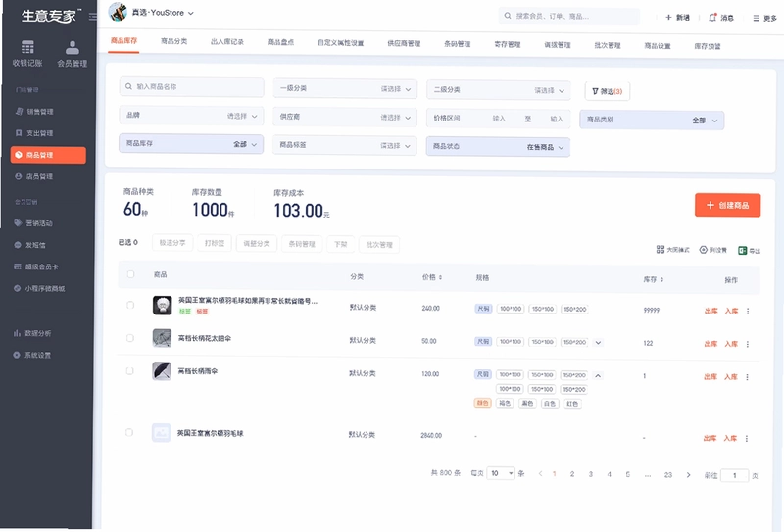
Task: Check the 离档长柄雨伞 row checkbox
Action: (x=129, y=371)
